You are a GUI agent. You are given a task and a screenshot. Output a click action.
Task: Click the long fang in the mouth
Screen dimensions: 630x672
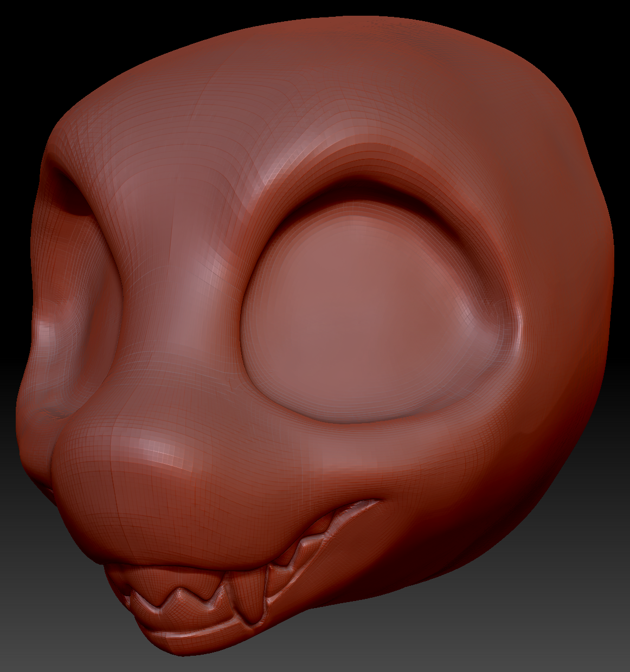(x=251, y=597)
